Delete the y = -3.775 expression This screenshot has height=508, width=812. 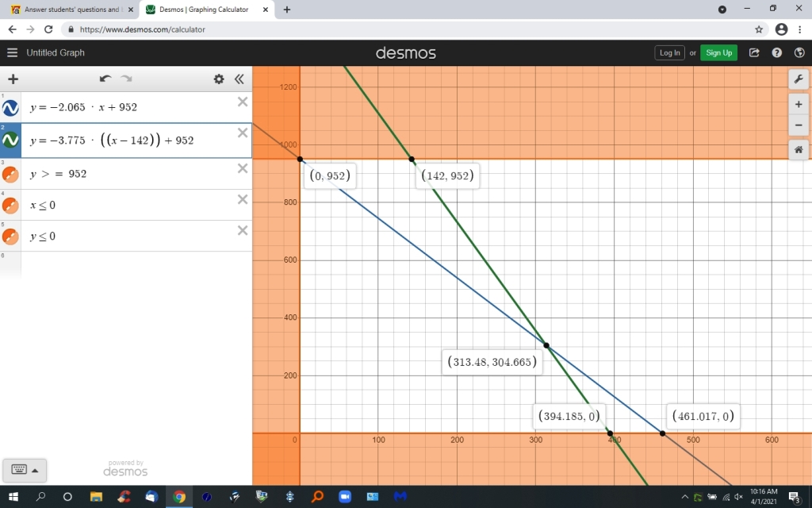[x=243, y=133]
